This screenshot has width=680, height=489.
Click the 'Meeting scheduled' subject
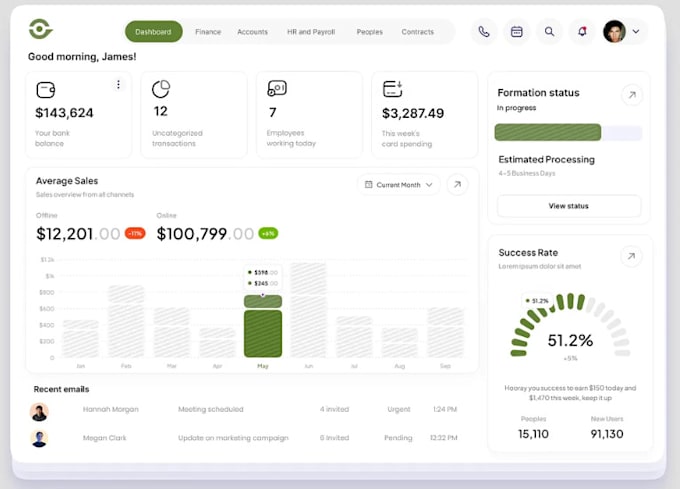211,409
